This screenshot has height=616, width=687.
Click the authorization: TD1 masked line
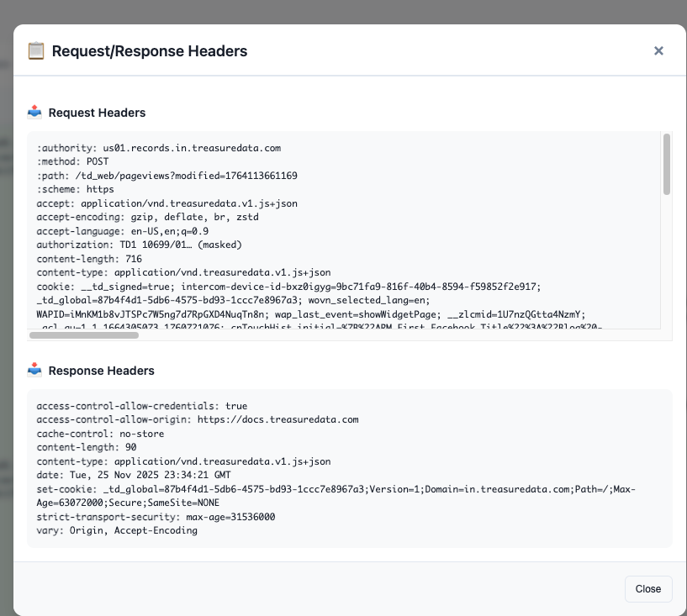(140, 245)
